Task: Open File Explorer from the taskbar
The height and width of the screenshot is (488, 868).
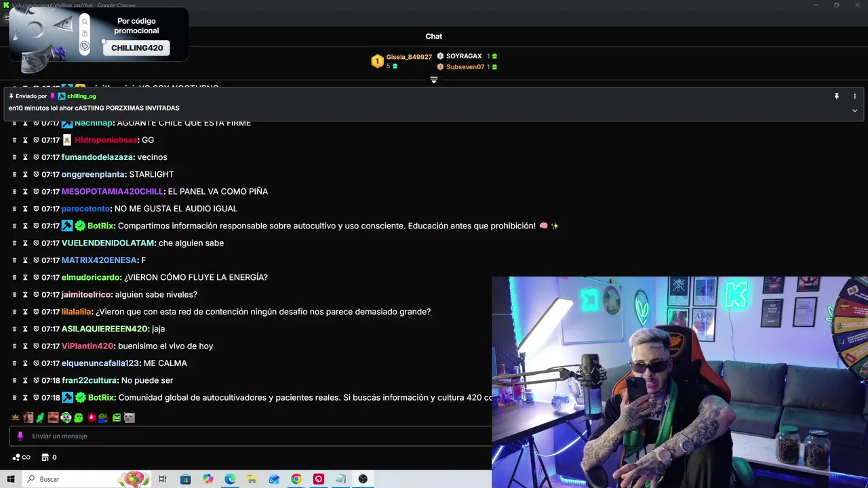Action: (252, 479)
